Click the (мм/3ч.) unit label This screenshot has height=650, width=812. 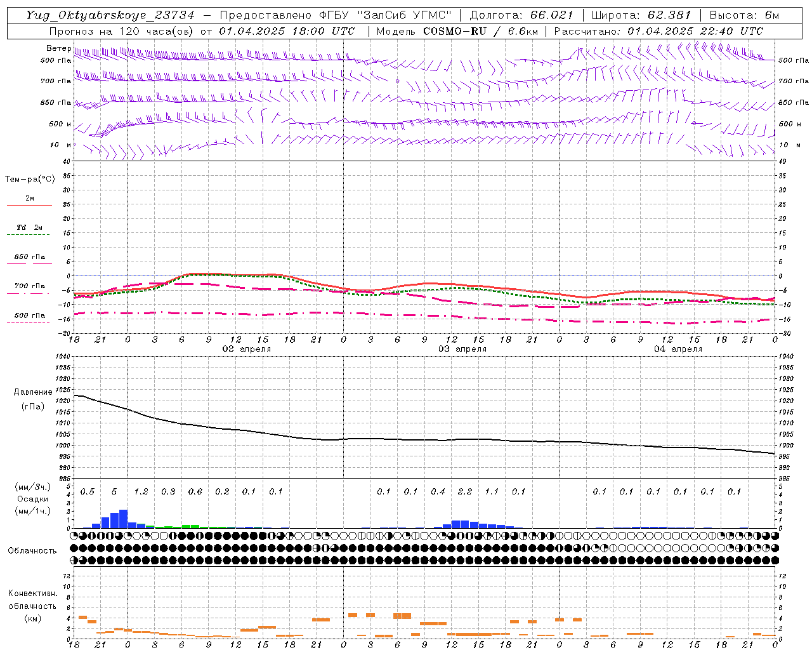(x=33, y=487)
